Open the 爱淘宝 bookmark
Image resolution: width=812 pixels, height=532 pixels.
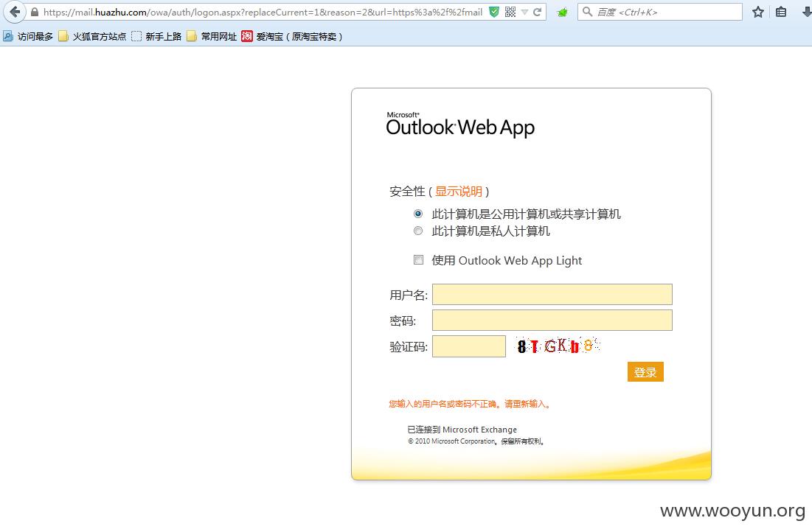tap(292, 36)
